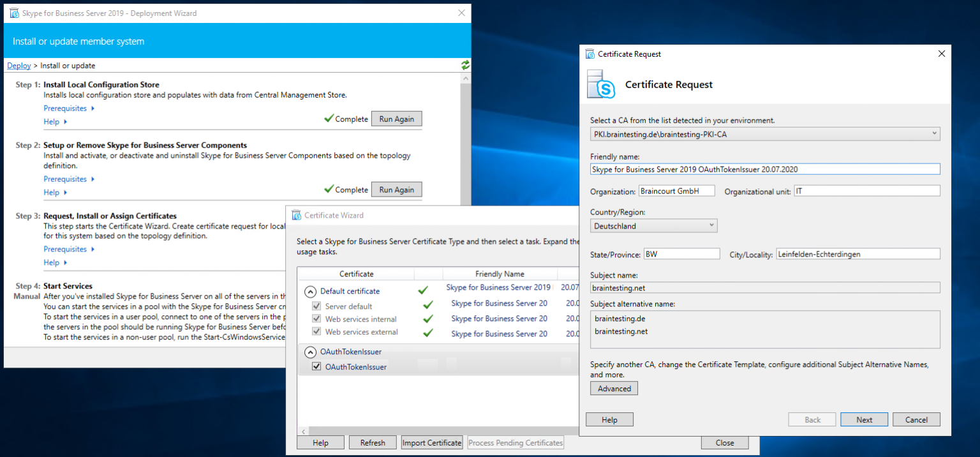Image resolution: width=980 pixels, height=457 pixels.
Task: Click the Certificate Request title bar icon
Action: click(590, 54)
